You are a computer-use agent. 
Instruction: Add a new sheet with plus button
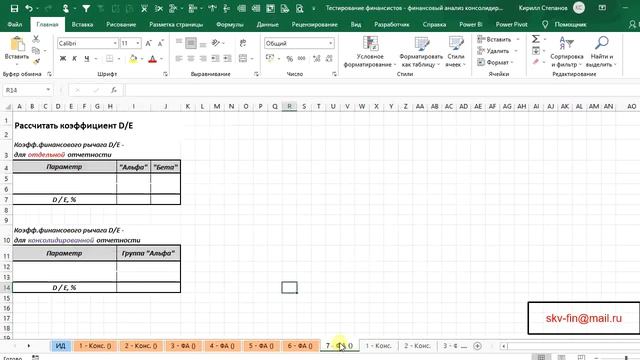tap(477, 346)
